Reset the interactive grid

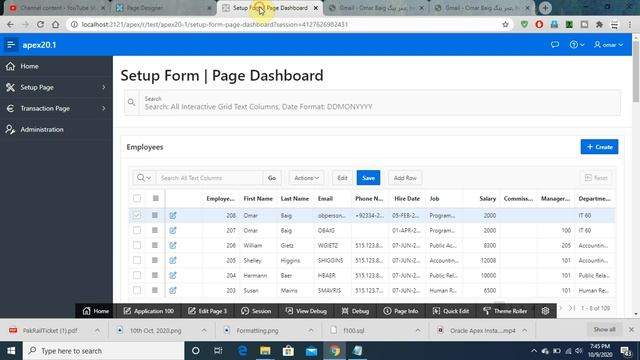(x=596, y=178)
